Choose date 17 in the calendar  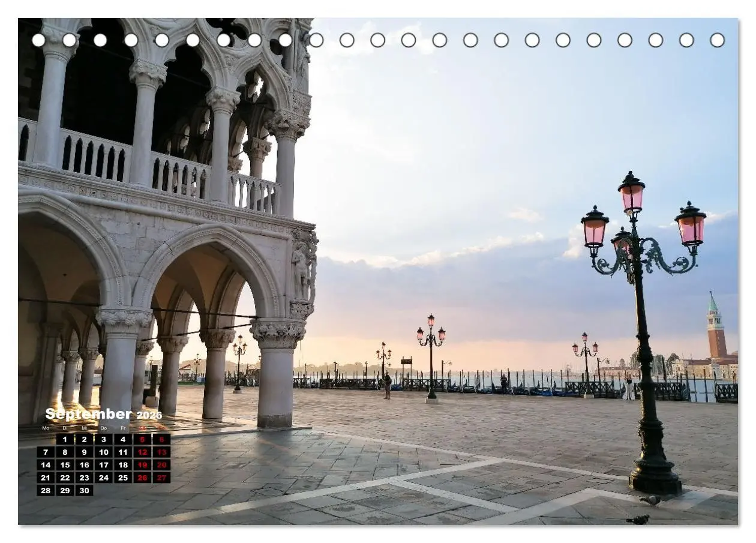pos(104,465)
